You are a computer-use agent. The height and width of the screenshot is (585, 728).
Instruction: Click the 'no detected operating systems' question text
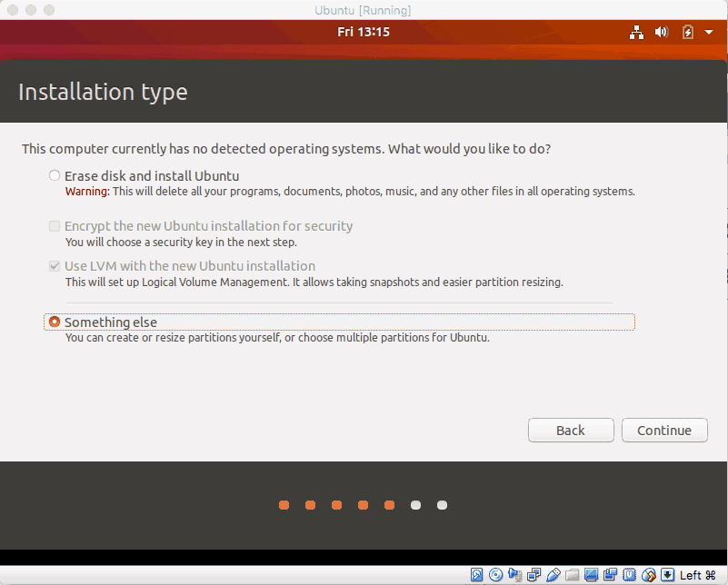286,149
